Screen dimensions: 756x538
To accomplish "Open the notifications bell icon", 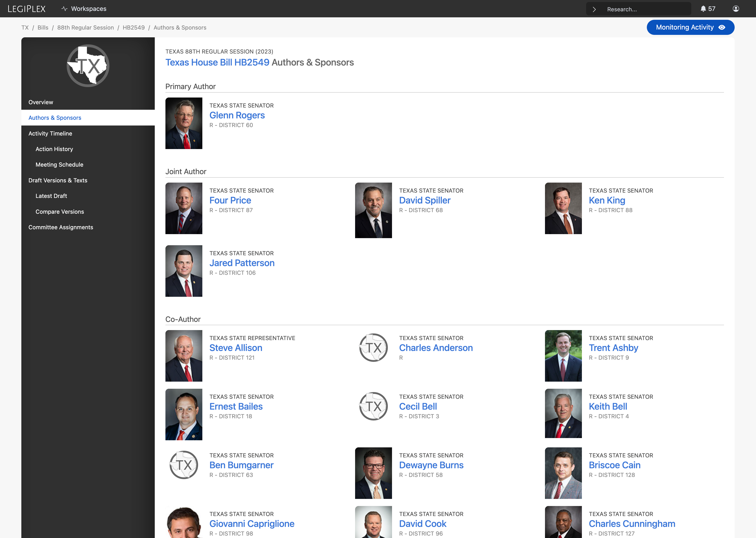I will pos(703,9).
